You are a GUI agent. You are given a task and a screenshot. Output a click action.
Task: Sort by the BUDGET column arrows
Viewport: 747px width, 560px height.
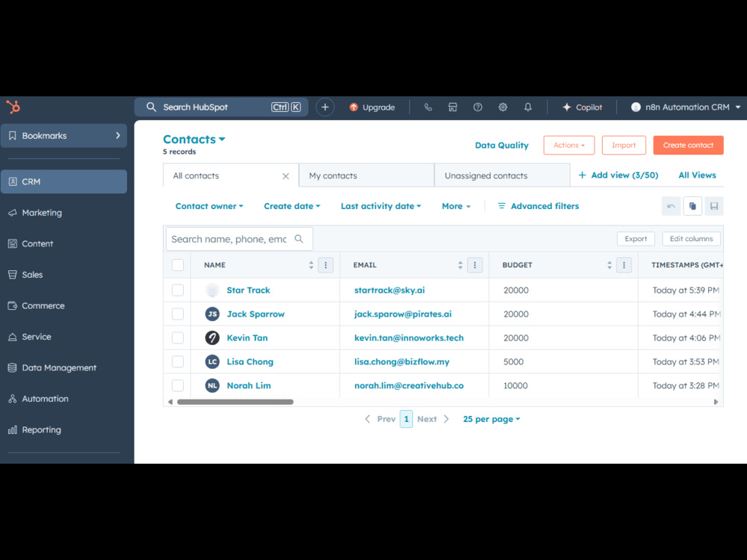[610, 265]
